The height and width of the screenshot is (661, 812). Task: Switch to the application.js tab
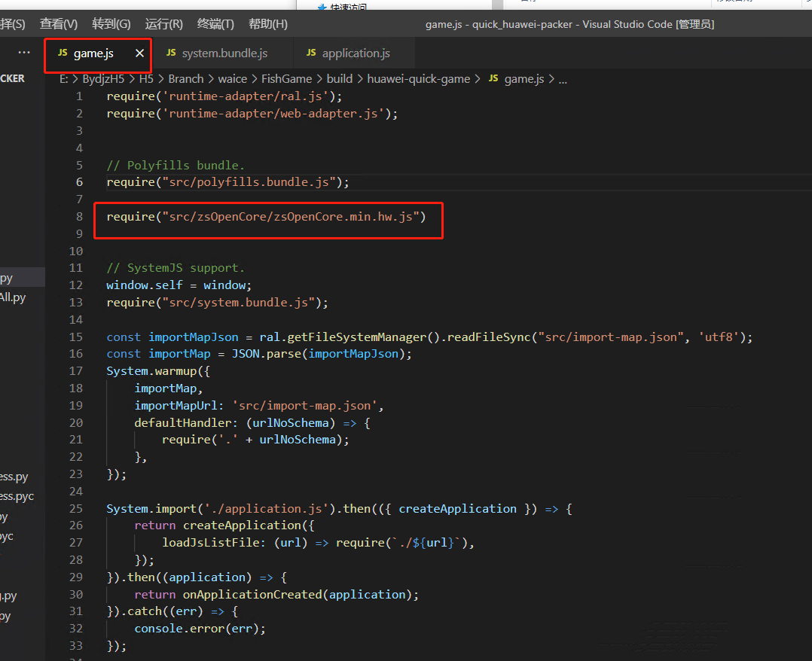click(356, 53)
